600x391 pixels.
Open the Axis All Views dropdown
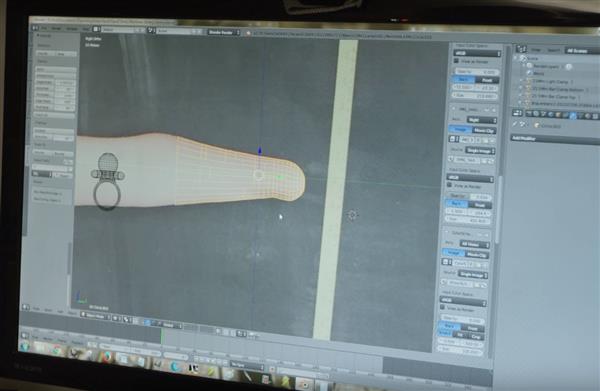click(x=474, y=244)
